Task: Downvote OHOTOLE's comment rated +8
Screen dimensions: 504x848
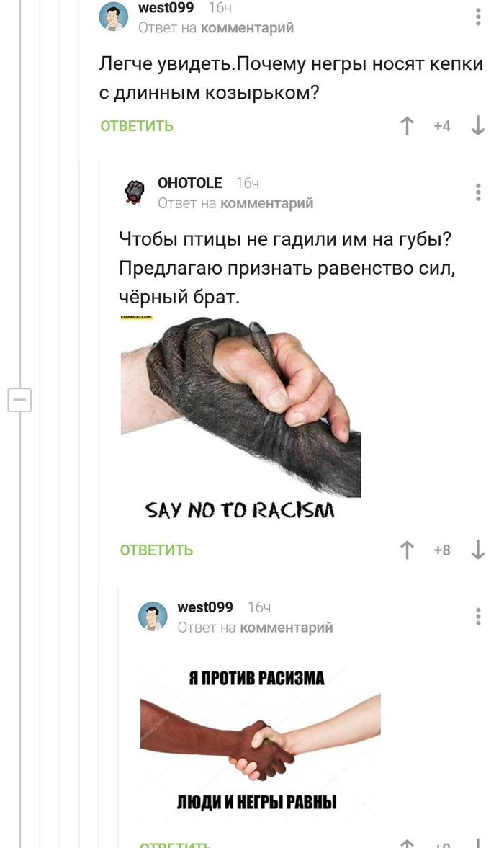Action: pyautogui.click(x=478, y=550)
